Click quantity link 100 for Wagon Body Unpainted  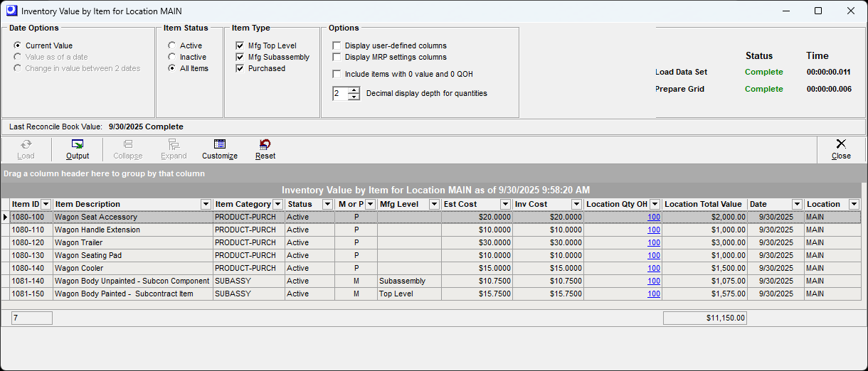pyautogui.click(x=654, y=281)
